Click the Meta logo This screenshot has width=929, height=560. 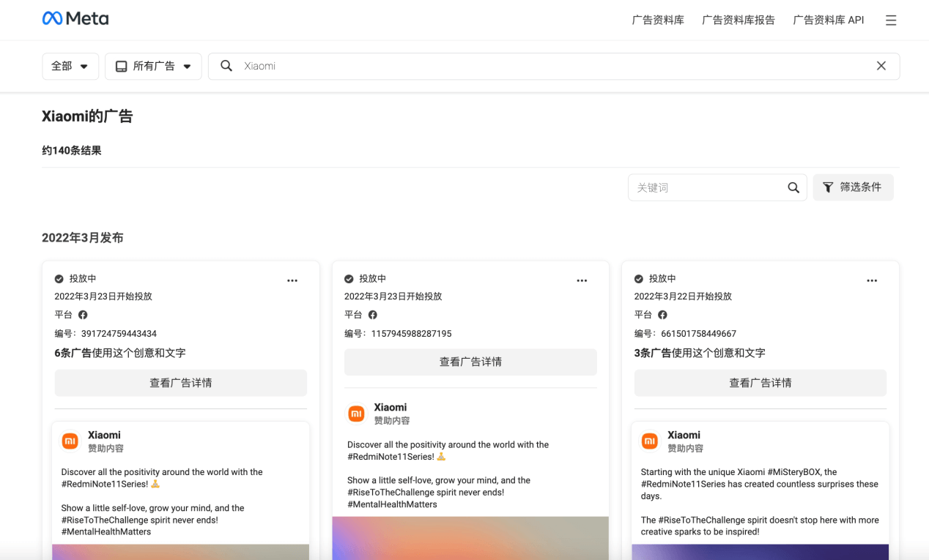[x=75, y=19]
